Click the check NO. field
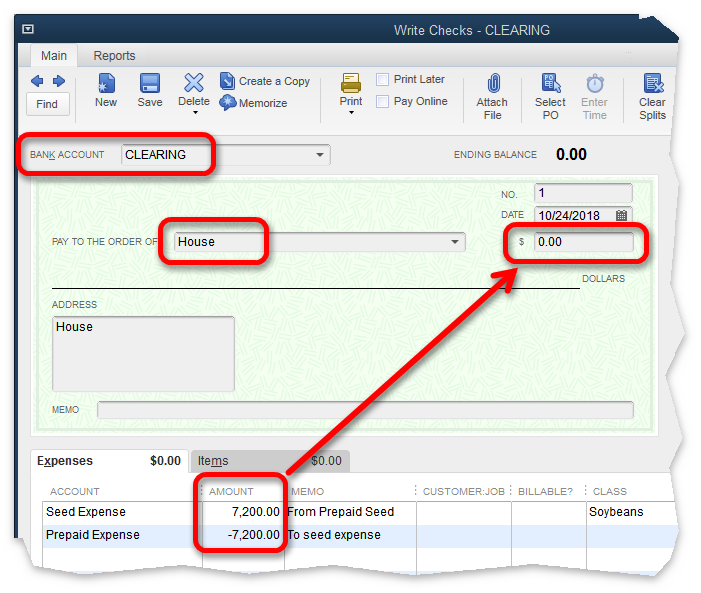Image resolution: width=701 pixels, height=593 pixels. [x=583, y=193]
